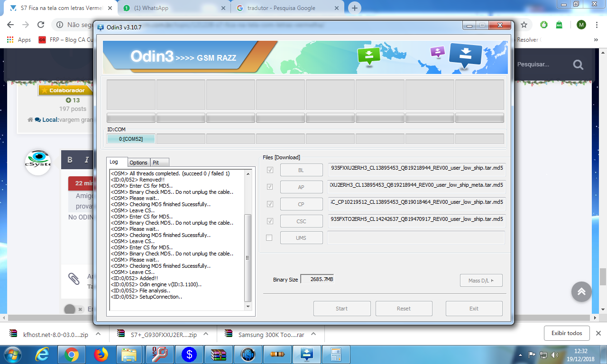
Task: Toggle the AP checkbox in Odin3
Action: tap(270, 187)
